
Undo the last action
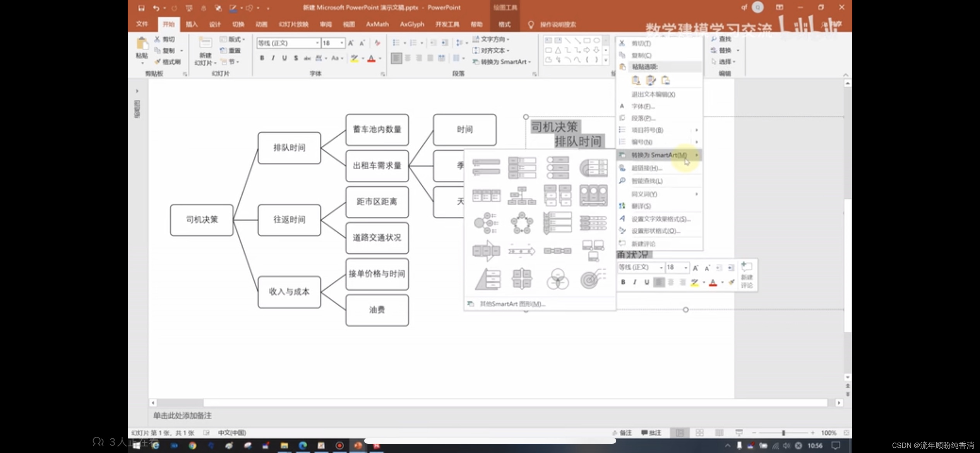[x=156, y=8]
